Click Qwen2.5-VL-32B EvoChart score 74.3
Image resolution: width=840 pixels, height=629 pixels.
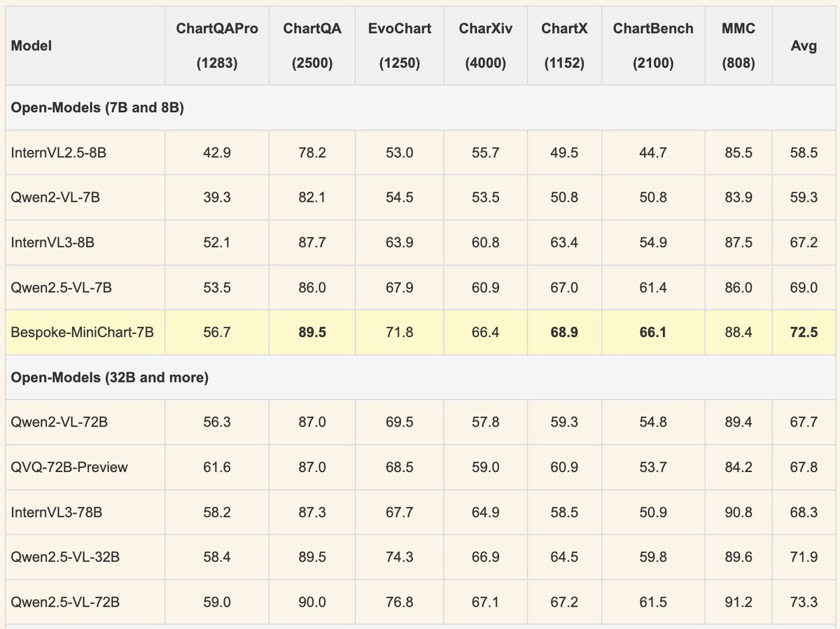[400, 556]
